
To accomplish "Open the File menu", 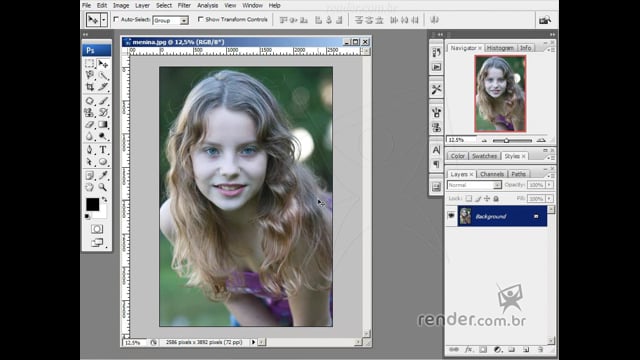I will (87, 5).
